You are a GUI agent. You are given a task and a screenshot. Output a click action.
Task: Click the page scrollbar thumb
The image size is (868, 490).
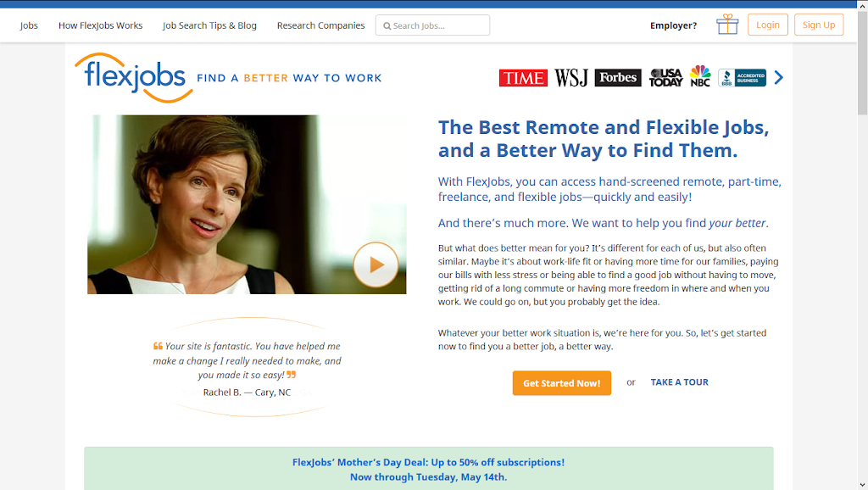click(x=862, y=63)
